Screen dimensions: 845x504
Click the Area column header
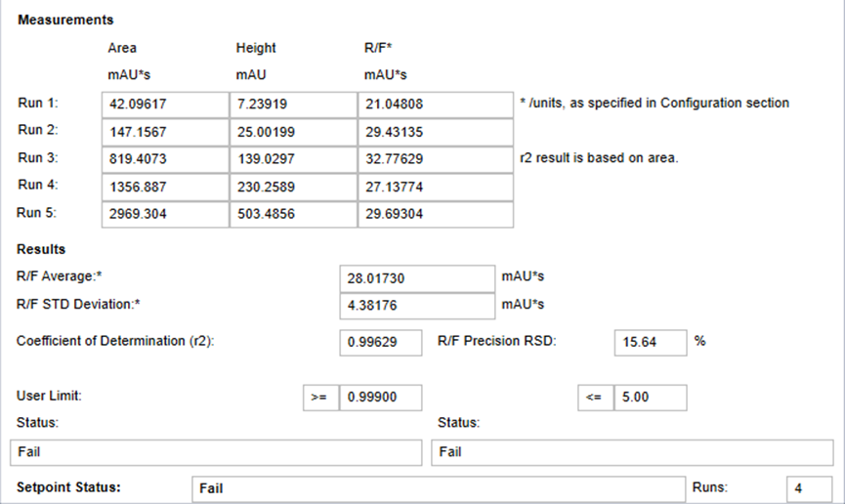point(122,48)
